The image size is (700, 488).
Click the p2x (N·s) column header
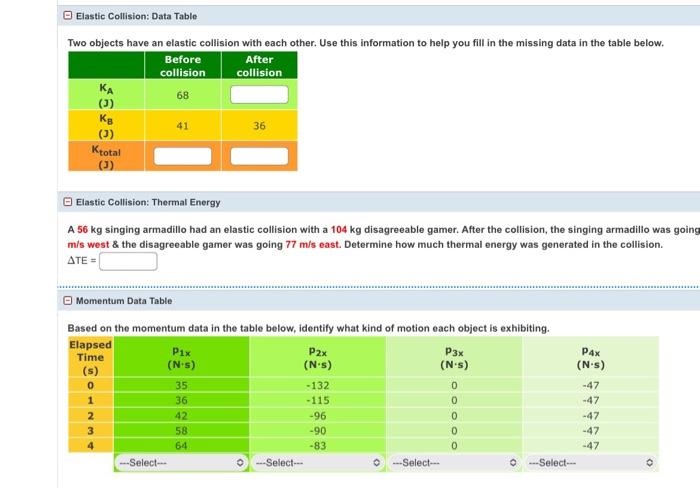point(318,358)
